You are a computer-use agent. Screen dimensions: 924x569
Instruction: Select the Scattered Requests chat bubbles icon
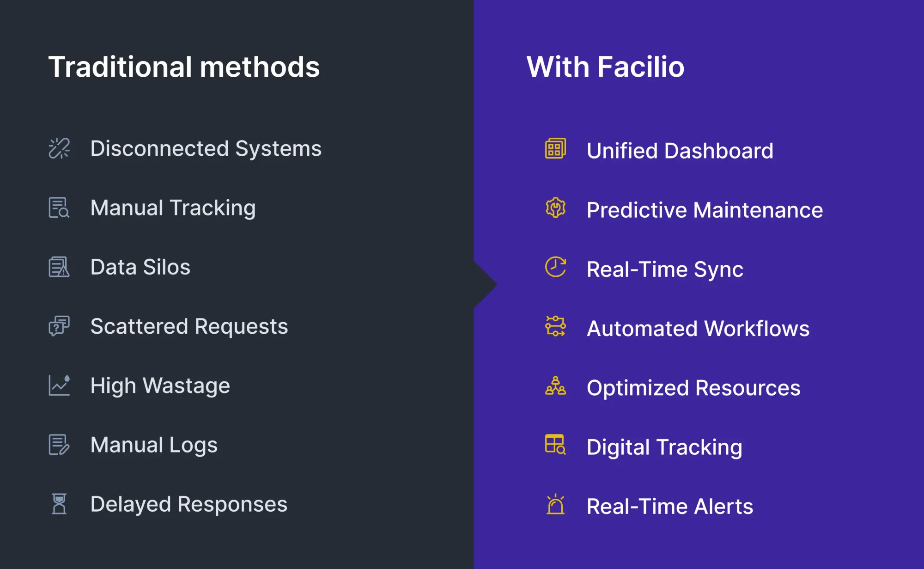[59, 326]
